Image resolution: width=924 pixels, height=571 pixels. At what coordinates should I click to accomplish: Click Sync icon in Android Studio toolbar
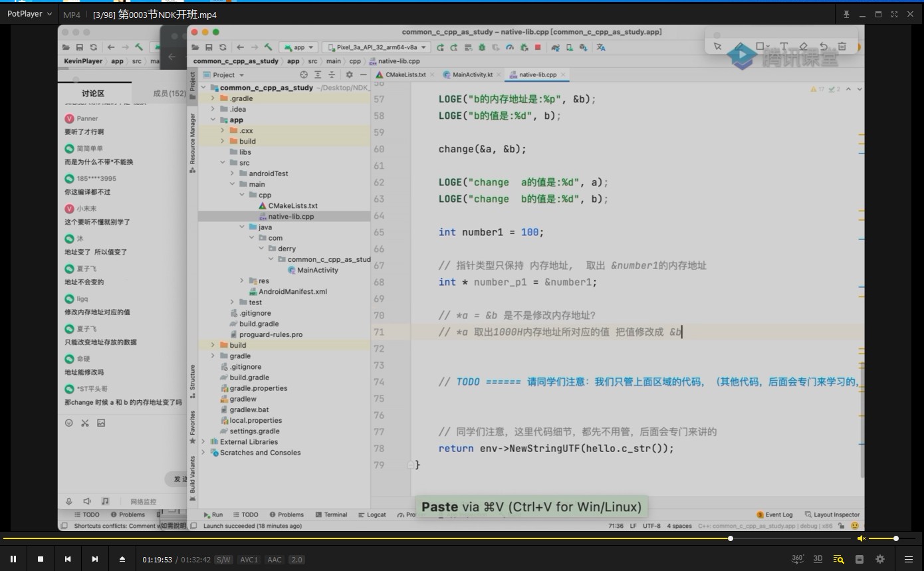point(223,47)
